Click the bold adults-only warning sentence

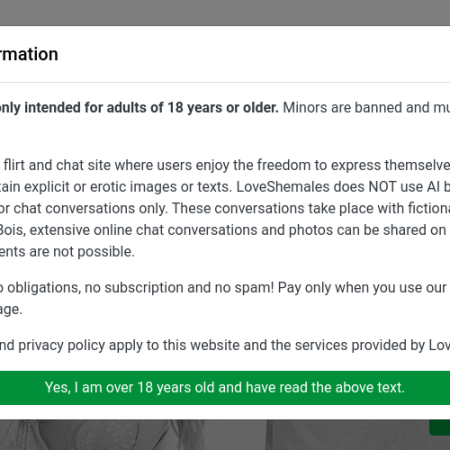point(139,108)
